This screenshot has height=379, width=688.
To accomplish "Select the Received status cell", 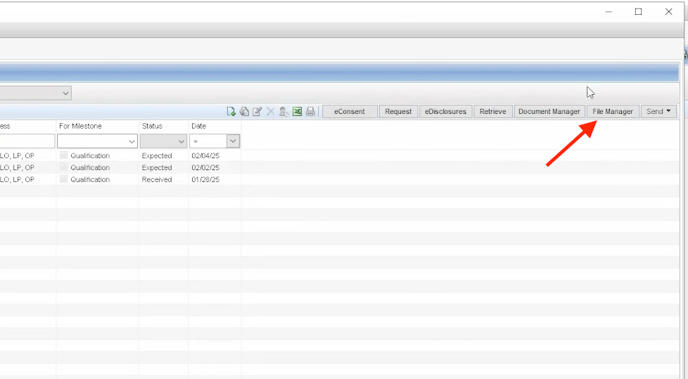I will coord(157,179).
